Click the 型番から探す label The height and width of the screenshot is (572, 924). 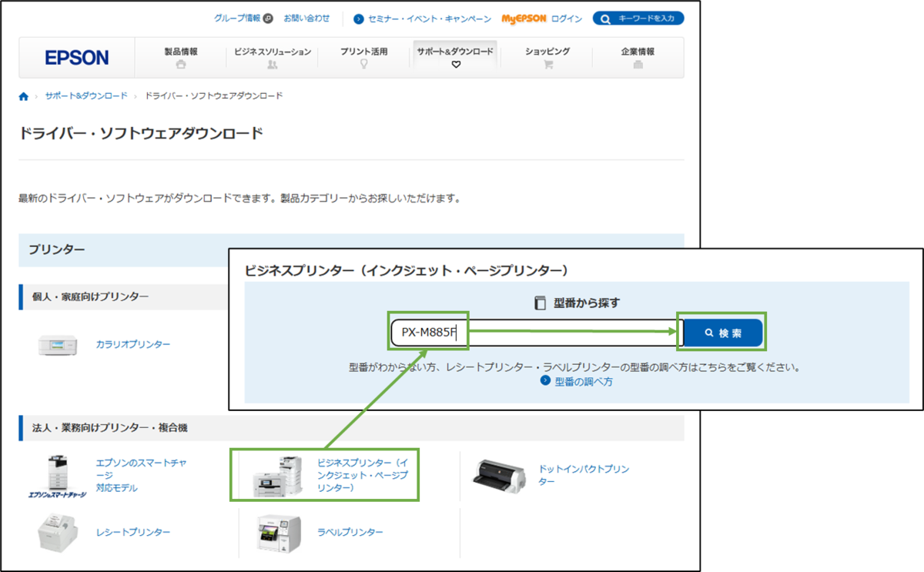coord(587,303)
